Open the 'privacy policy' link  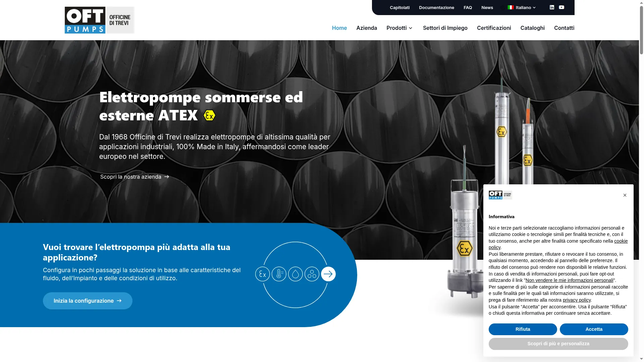tap(577, 300)
